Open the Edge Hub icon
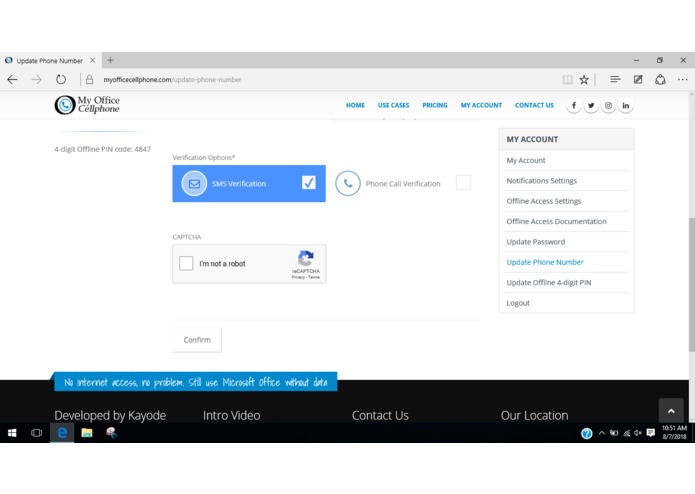Viewport: 695px width, 494px height. pos(615,79)
